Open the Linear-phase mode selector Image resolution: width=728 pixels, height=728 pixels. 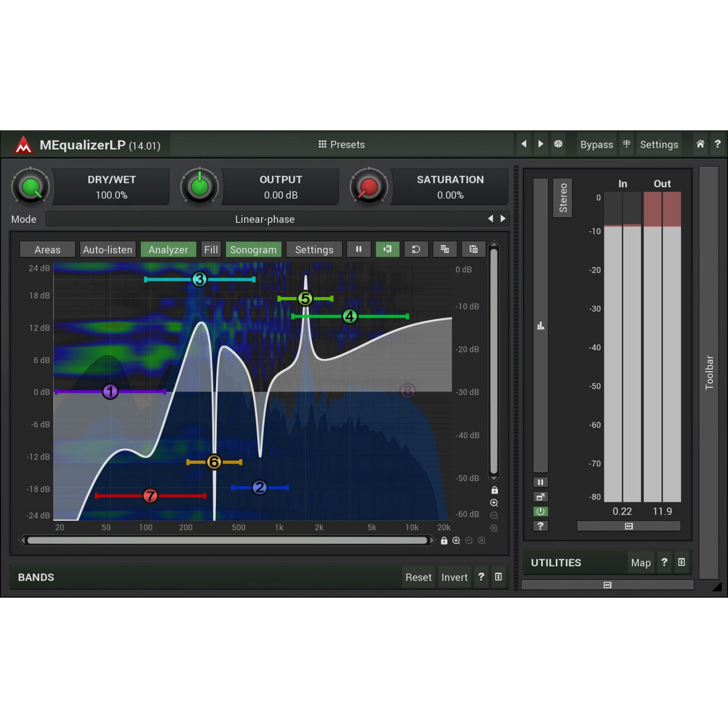[265, 219]
